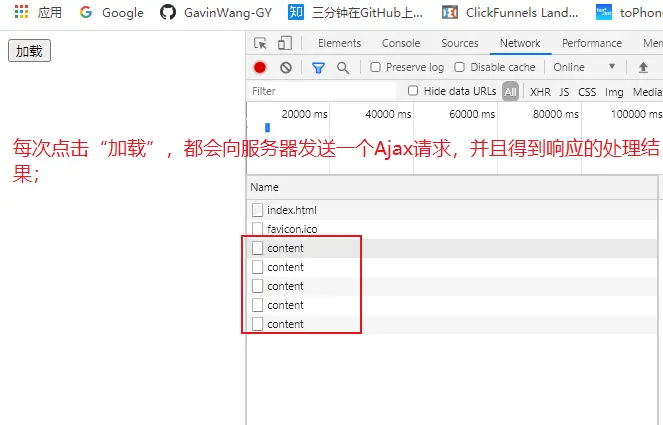Select the index.html request

[x=452, y=210]
